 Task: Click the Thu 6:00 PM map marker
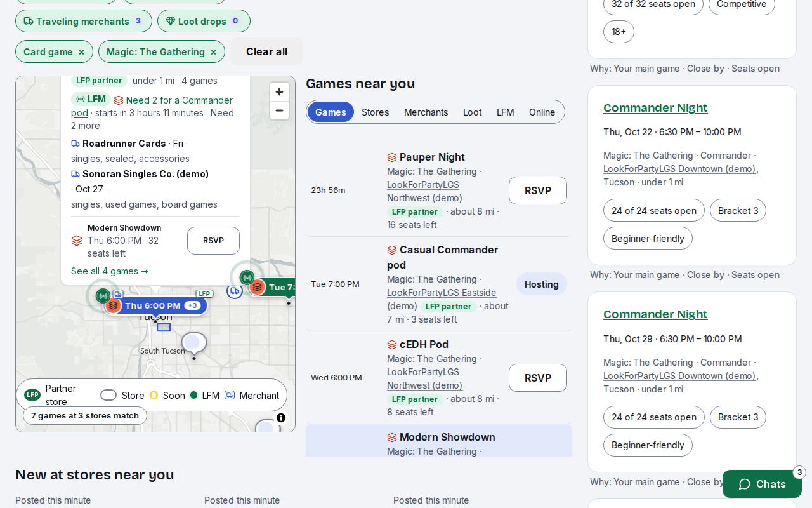click(x=155, y=305)
